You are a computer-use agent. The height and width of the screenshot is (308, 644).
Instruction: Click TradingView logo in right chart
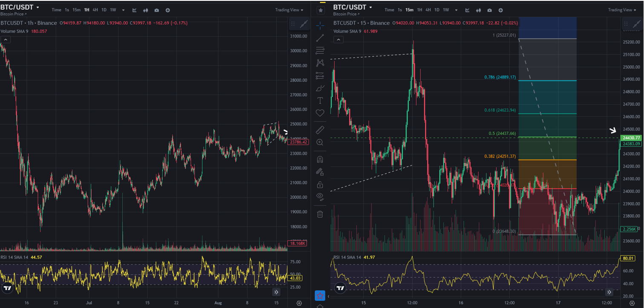point(340,288)
